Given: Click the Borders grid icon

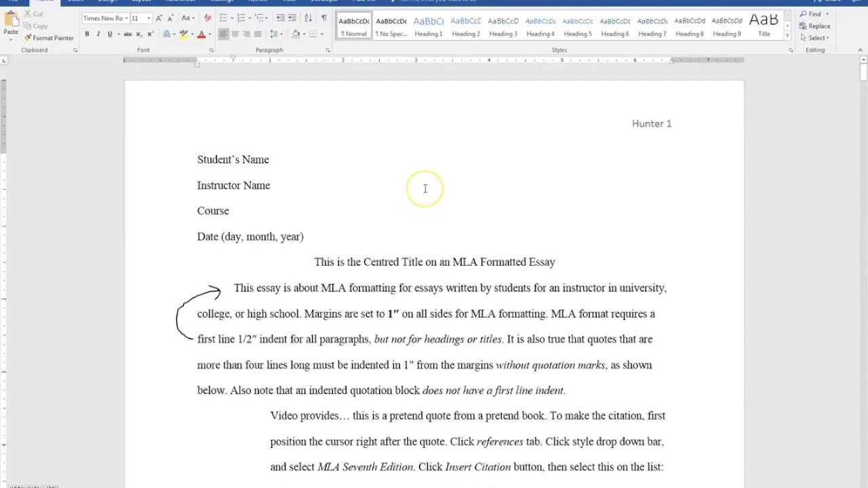Looking at the screenshot, I should 313,34.
